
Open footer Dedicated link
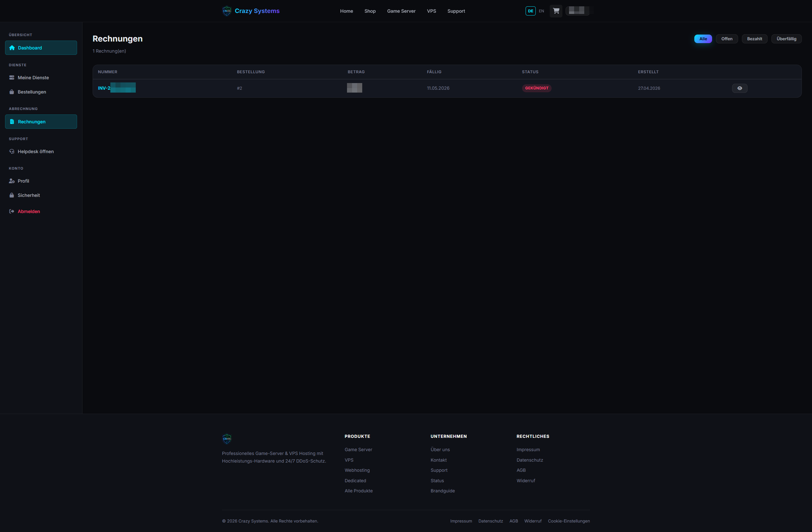(x=355, y=481)
